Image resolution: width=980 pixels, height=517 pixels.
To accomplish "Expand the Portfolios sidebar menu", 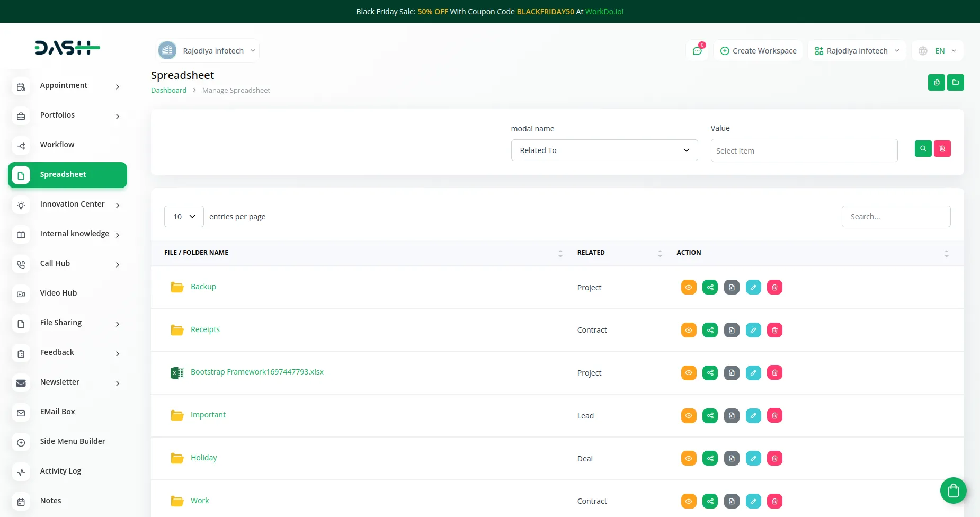I will 67,115.
